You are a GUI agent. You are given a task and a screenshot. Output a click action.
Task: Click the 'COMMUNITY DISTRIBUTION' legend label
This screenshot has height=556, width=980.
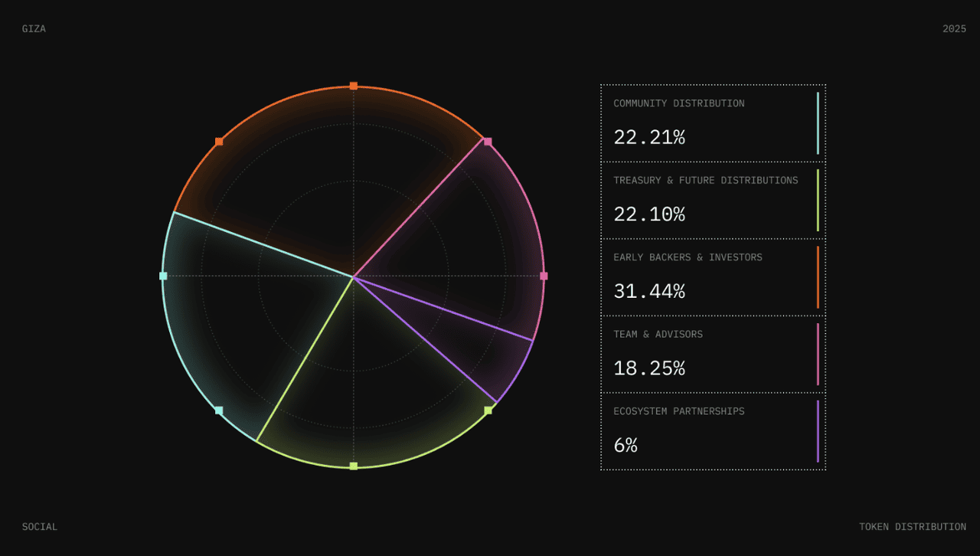[679, 103]
